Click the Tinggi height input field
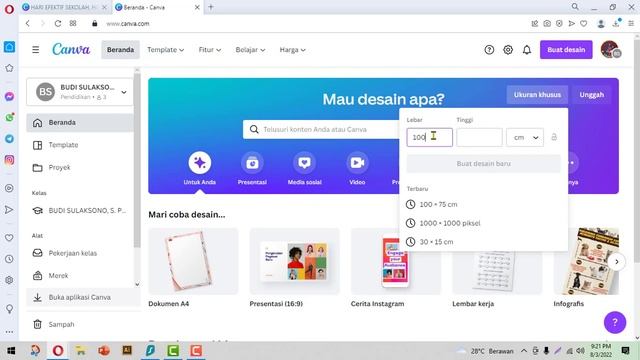This screenshot has height=360, width=640. [479, 138]
